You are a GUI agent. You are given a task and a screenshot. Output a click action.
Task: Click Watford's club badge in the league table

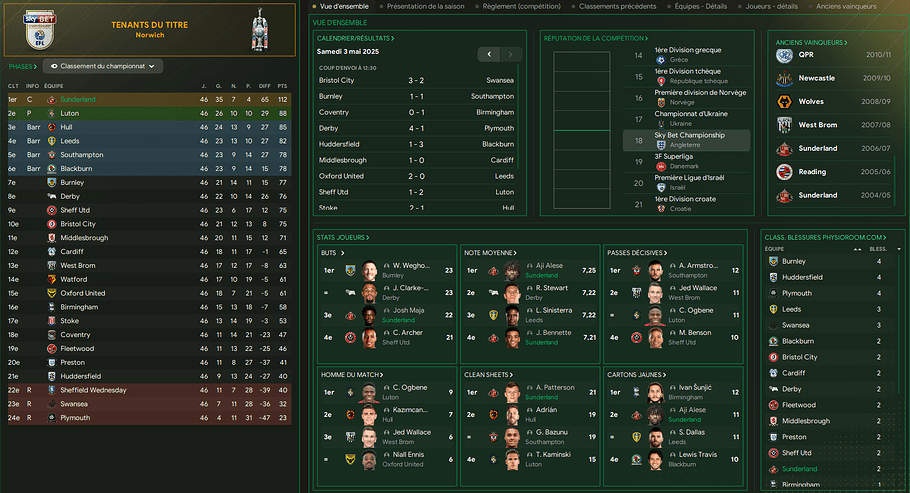coord(52,279)
